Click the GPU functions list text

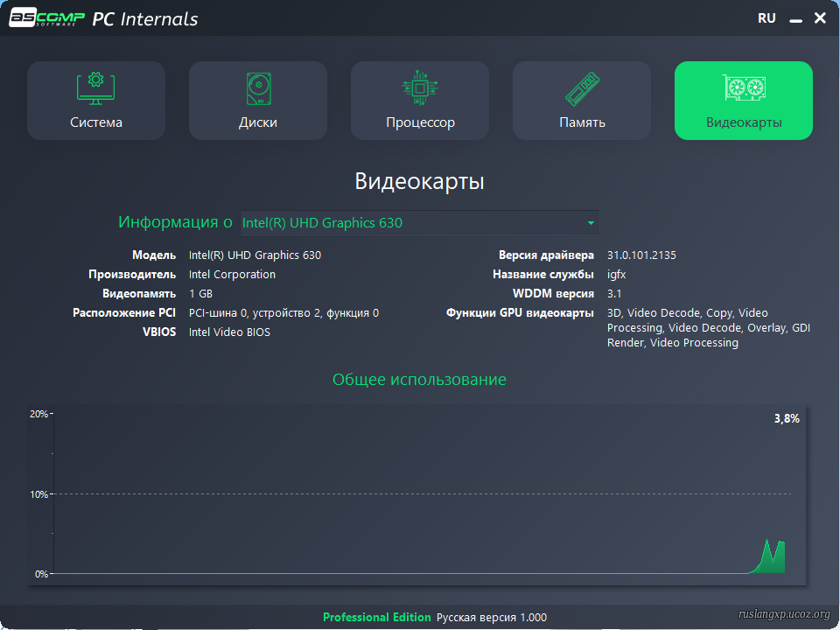[709, 328]
